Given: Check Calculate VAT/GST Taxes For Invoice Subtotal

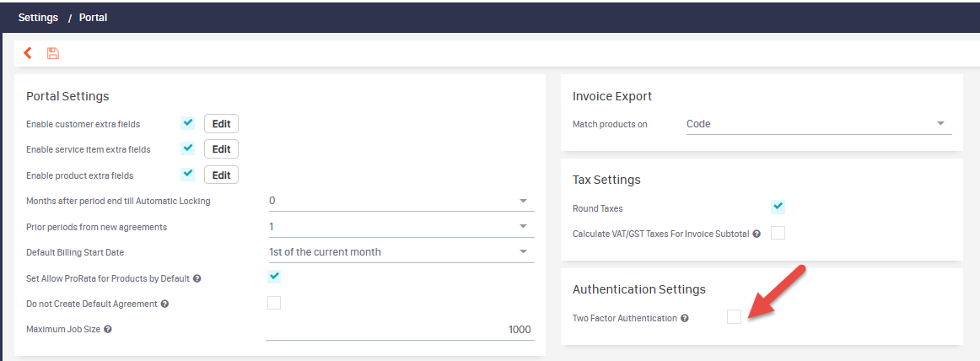Looking at the screenshot, I should 778,233.
